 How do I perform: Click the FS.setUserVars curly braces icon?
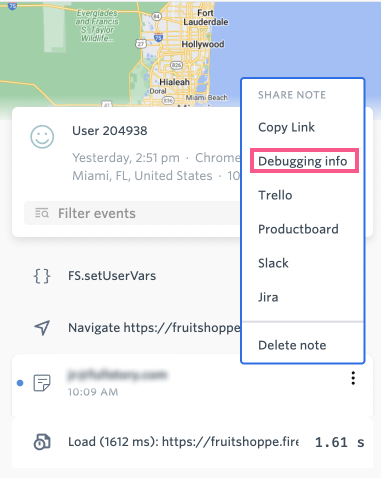click(x=42, y=276)
